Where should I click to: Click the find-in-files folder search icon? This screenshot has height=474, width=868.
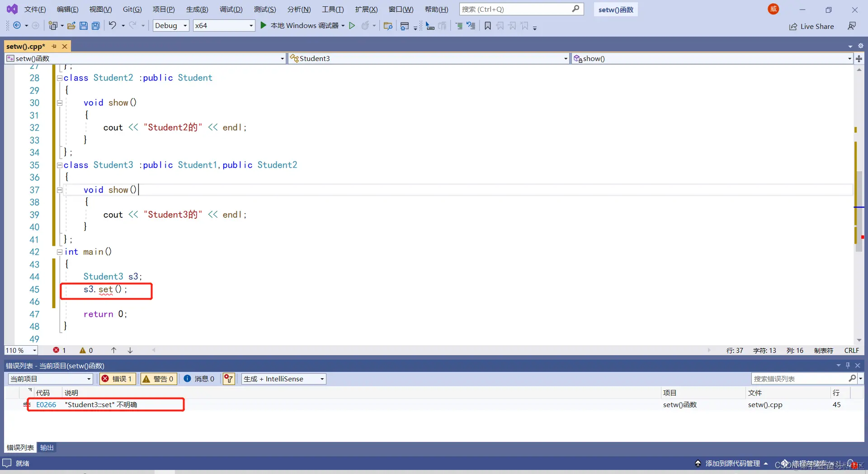point(388,26)
